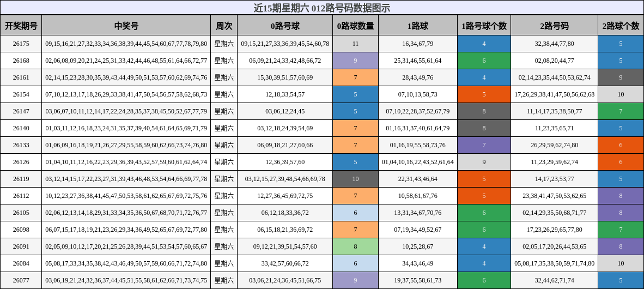Click 2路 numbers 02,14,29,35,50,68,71,77
The height and width of the screenshot is (289, 644).
pos(555,213)
